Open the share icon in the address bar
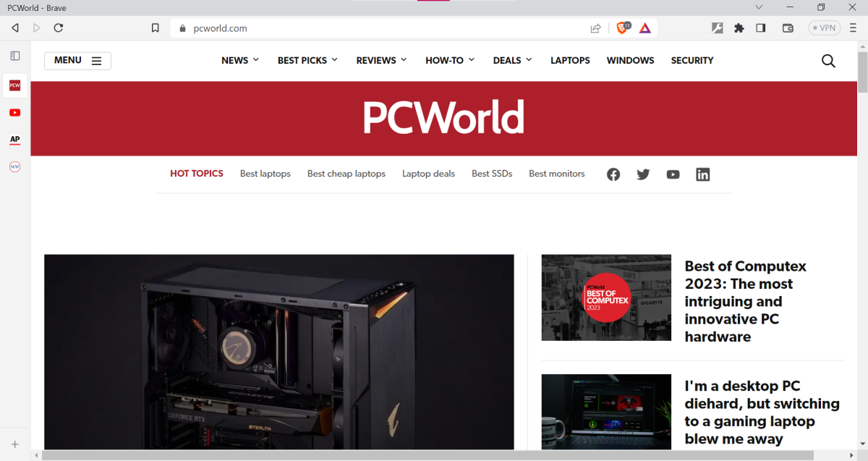This screenshot has width=868, height=461. pyautogui.click(x=595, y=28)
